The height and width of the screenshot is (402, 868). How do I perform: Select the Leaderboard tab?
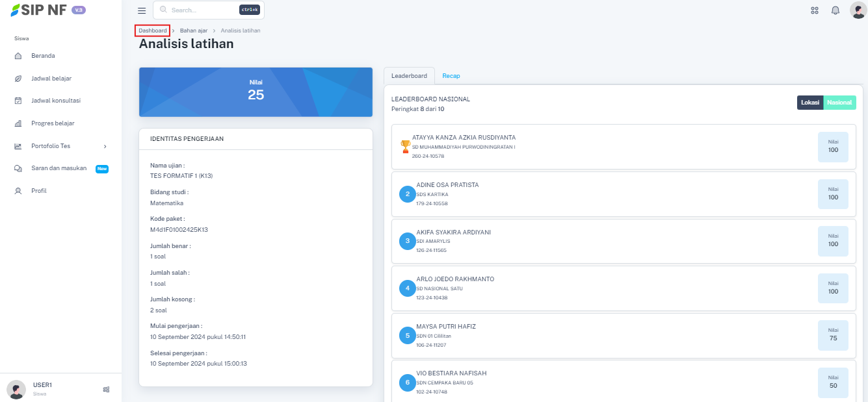[x=409, y=76]
